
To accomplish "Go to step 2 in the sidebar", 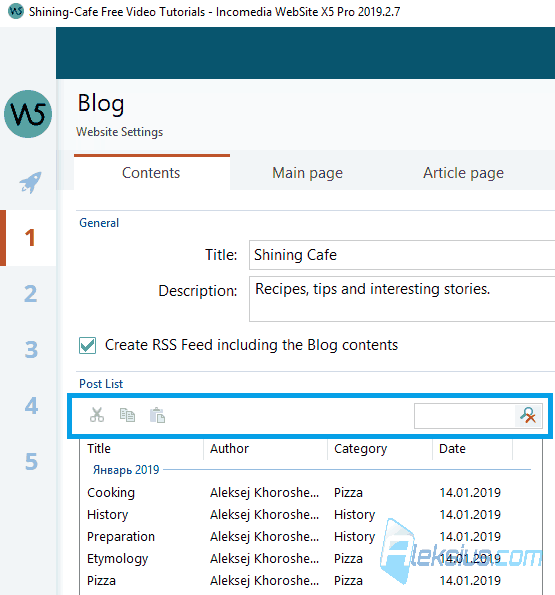I will (x=30, y=294).
